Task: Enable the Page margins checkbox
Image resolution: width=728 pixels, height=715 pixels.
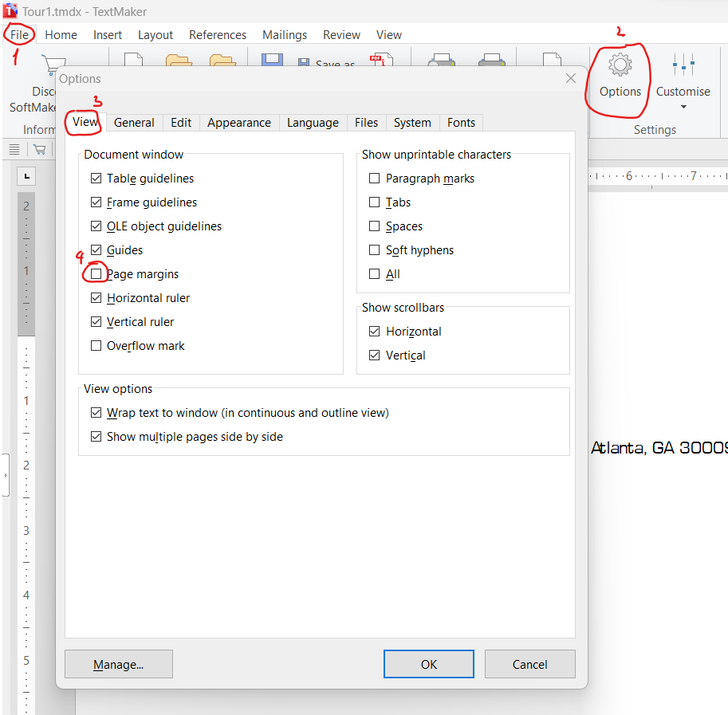Action: 96,274
